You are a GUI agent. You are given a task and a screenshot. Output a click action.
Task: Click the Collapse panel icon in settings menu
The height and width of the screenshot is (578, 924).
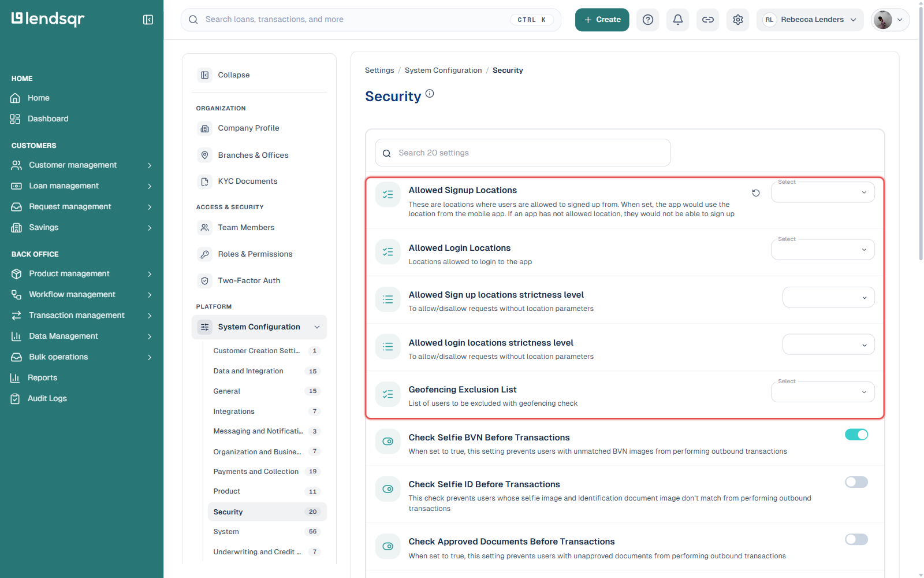pos(205,75)
